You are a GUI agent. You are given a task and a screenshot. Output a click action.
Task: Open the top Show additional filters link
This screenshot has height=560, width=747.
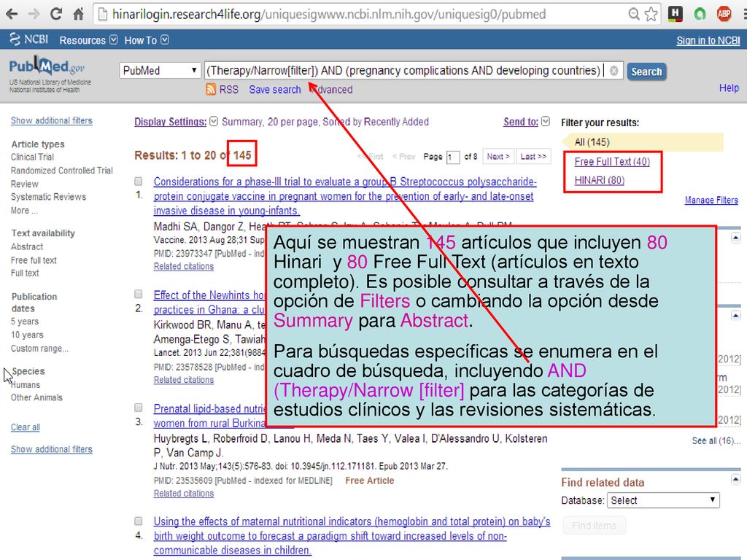pos(52,120)
